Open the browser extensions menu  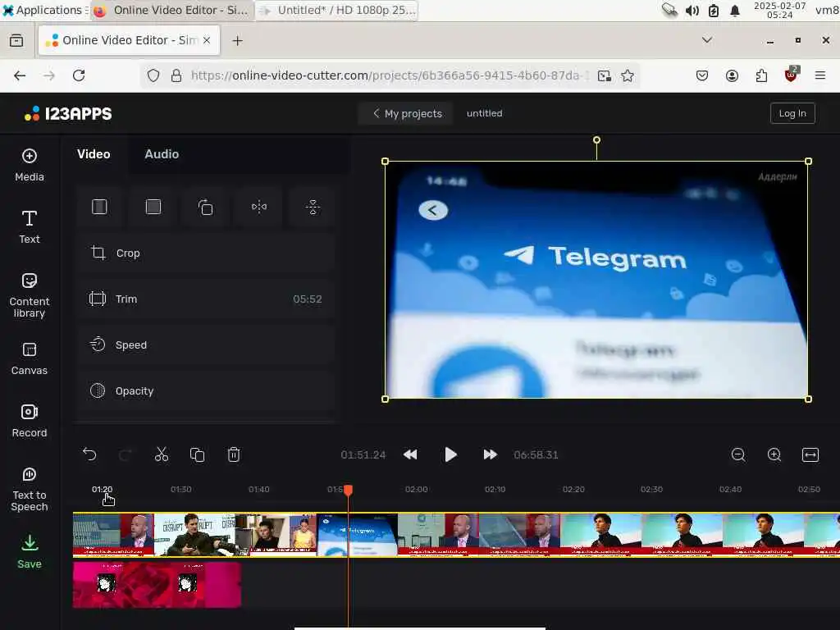[x=761, y=75]
